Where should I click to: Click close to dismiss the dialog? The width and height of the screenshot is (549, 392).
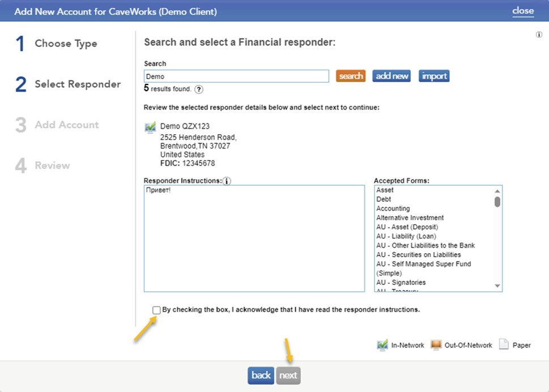[x=522, y=11]
